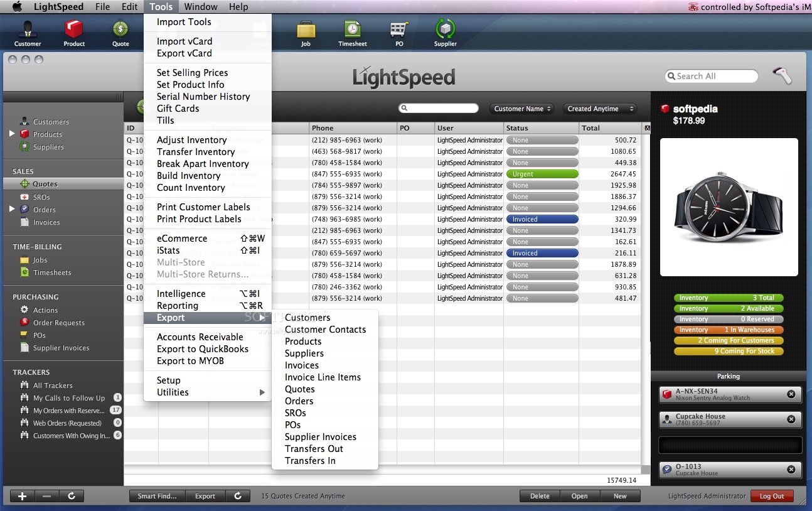Click the New button in bottom bar
Screen dimensions: 812x511
point(620,496)
